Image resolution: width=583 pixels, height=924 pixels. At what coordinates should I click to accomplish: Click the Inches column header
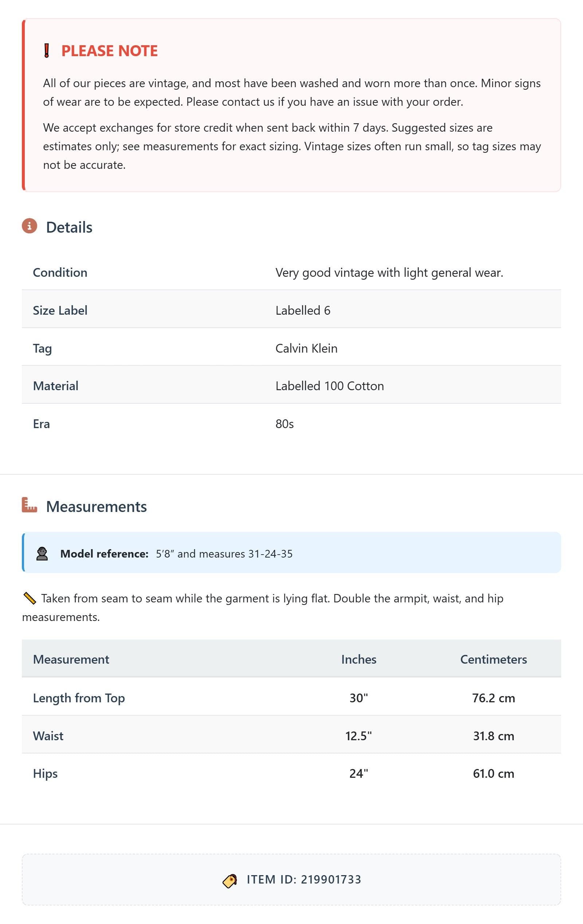click(x=359, y=659)
